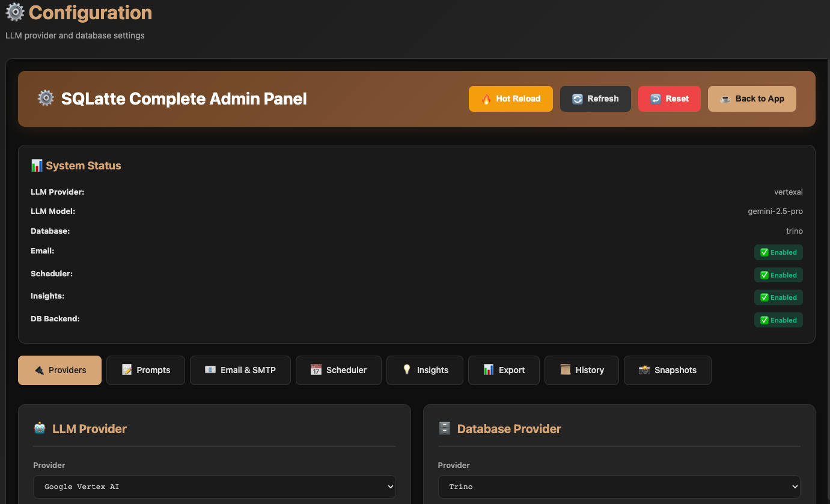The height and width of the screenshot is (504, 830).
Task: Click the lightbulb icon on the Insights tab
Action: [407, 370]
